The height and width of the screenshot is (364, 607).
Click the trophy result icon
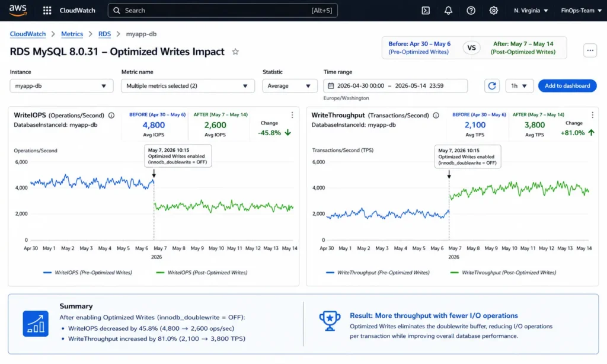330,321
